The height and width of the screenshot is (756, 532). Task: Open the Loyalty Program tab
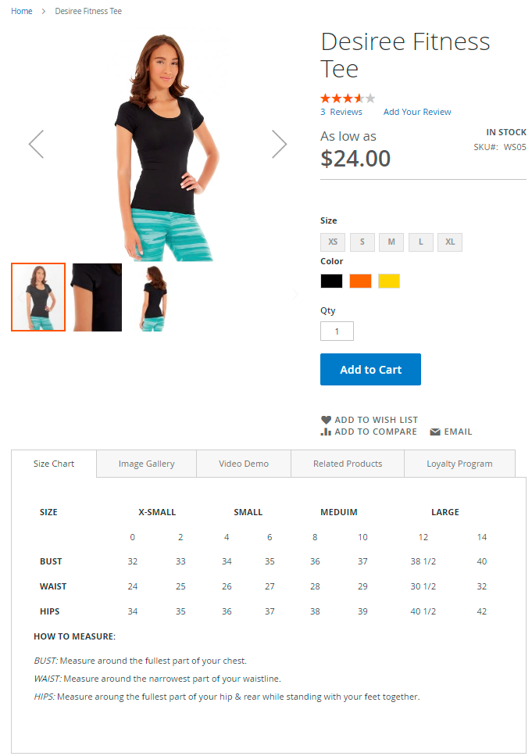point(459,464)
